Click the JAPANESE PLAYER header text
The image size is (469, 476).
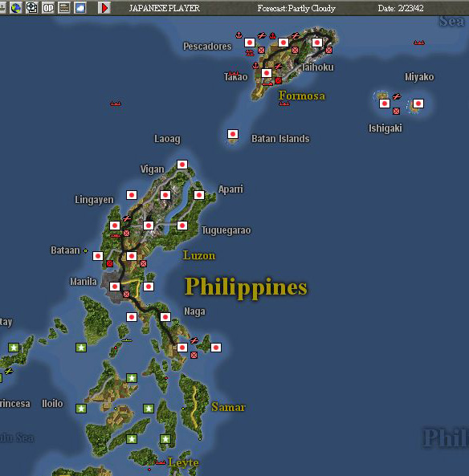[x=165, y=8]
